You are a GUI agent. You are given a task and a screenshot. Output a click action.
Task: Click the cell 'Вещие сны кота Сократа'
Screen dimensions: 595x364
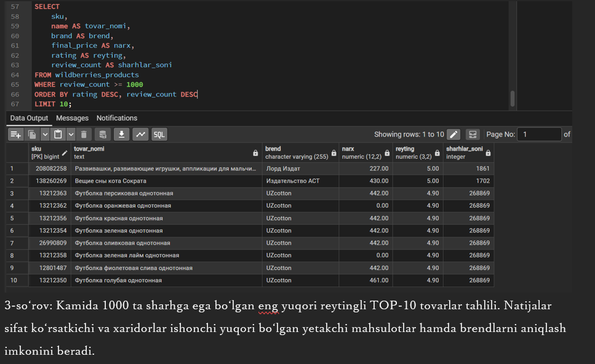[166, 181]
